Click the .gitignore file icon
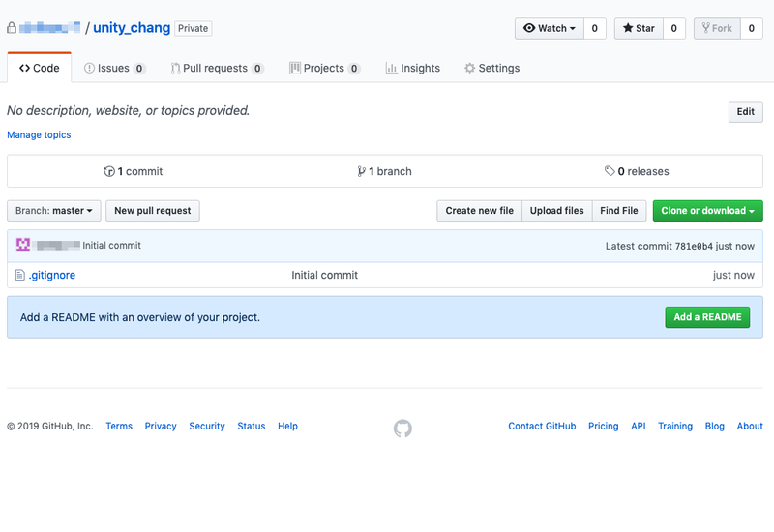 tap(19, 275)
